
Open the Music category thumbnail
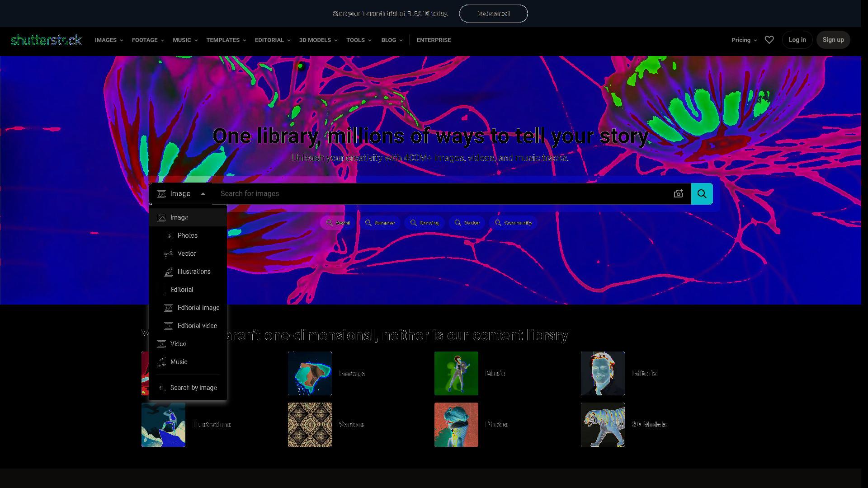pos(456,373)
